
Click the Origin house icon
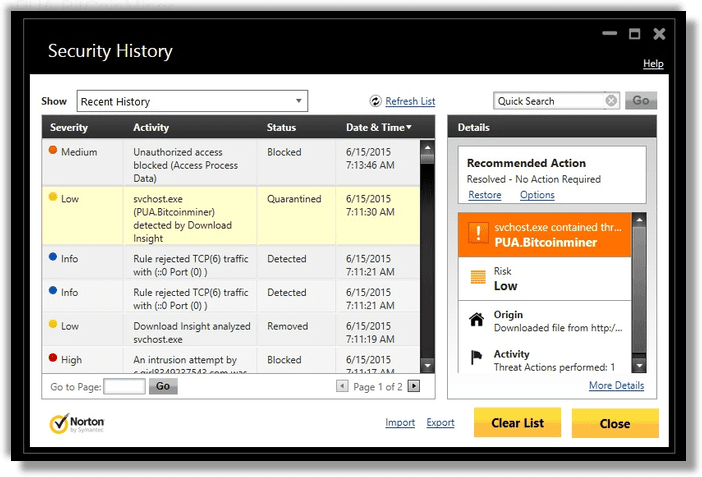(477, 320)
